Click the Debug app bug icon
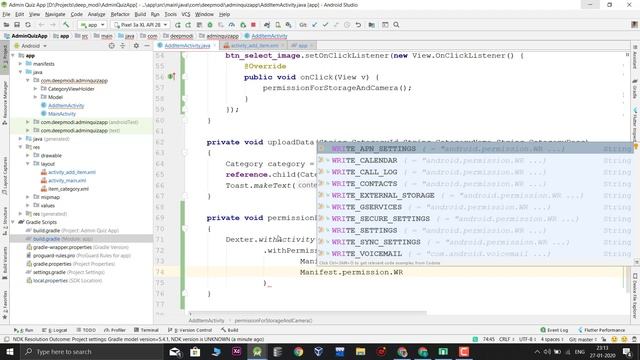 210,25
